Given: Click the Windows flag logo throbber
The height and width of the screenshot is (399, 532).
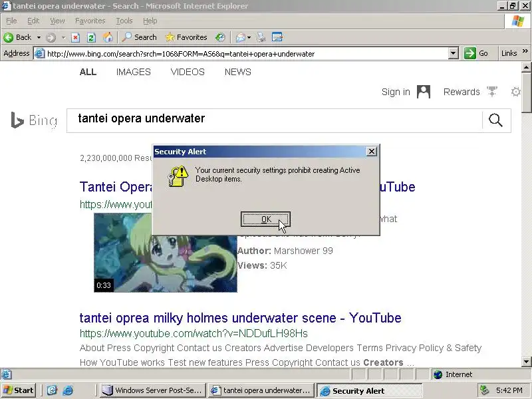Looking at the screenshot, I should click(518, 21).
